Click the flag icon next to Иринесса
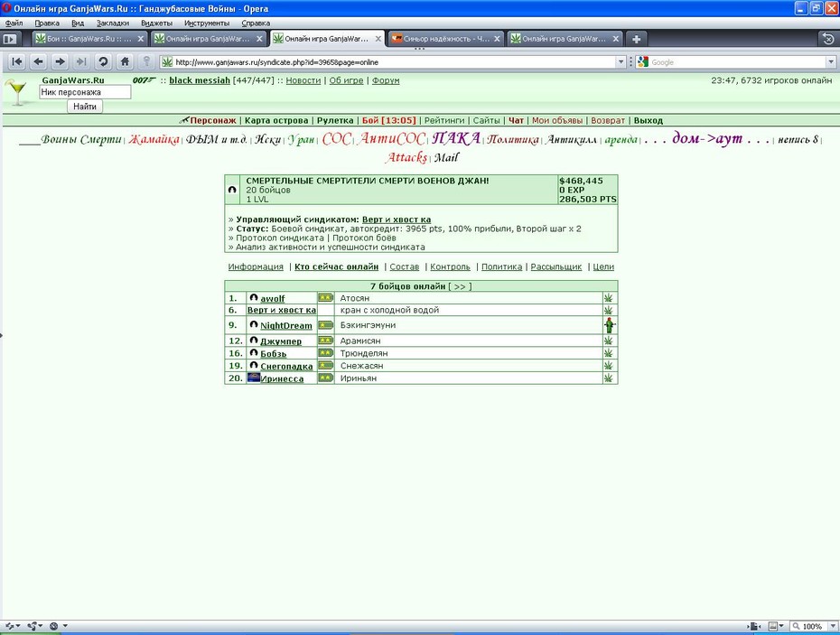Viewport: 840px width, 635px height. (x=254, y=378)
